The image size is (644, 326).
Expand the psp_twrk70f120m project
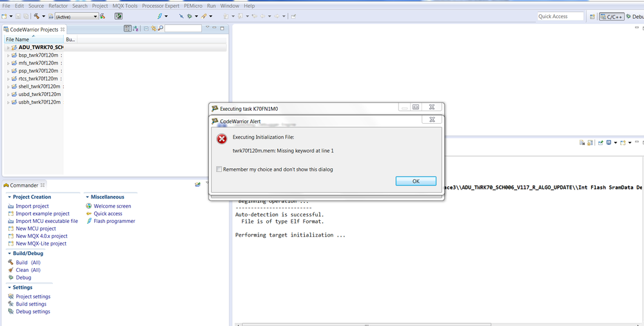click(8, 71)
